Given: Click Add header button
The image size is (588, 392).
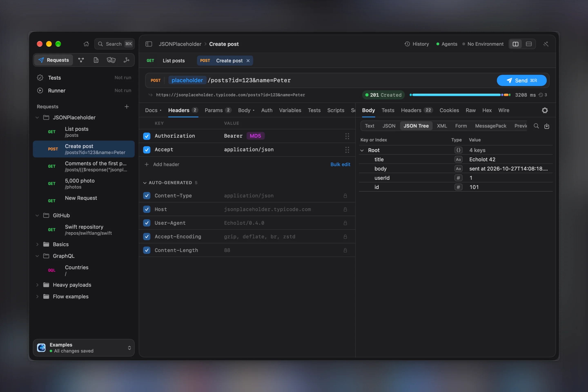Looking at the screenshot, I should pyautogui.click(x=162, y=165).
